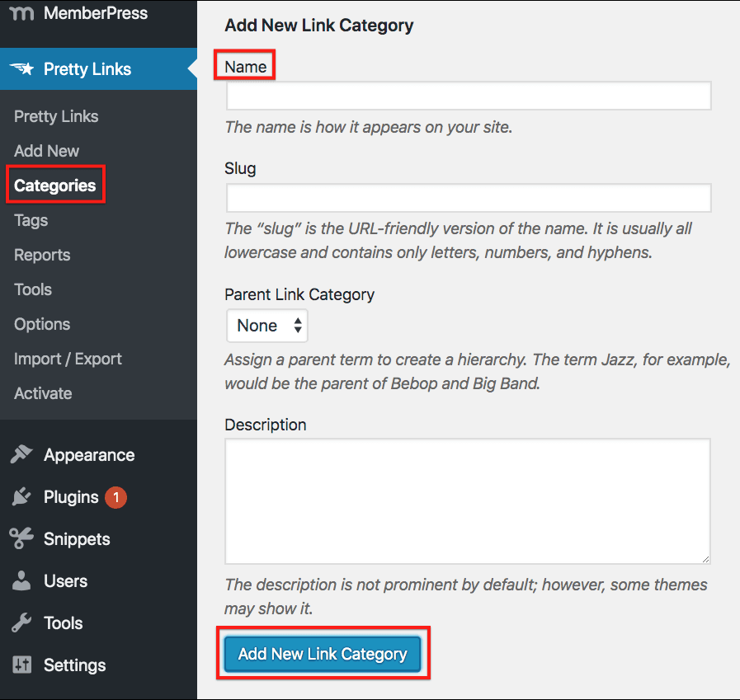Click inside the Description text area

point(468,501)
